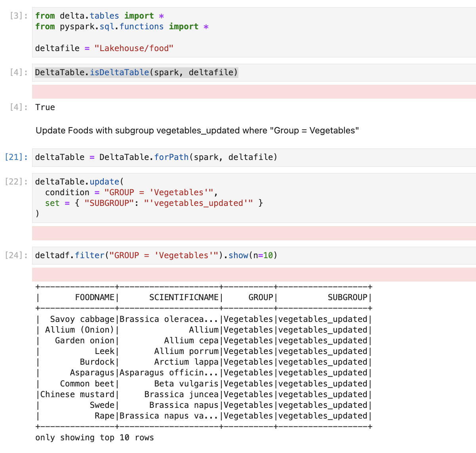Click the SUBGROUP column header in output

click(x=347, y=297)
